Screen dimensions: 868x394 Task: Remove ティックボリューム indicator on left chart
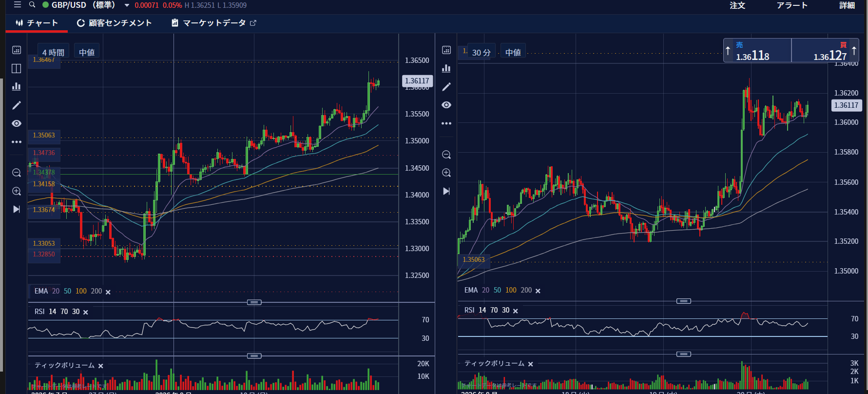pos(101,366)
